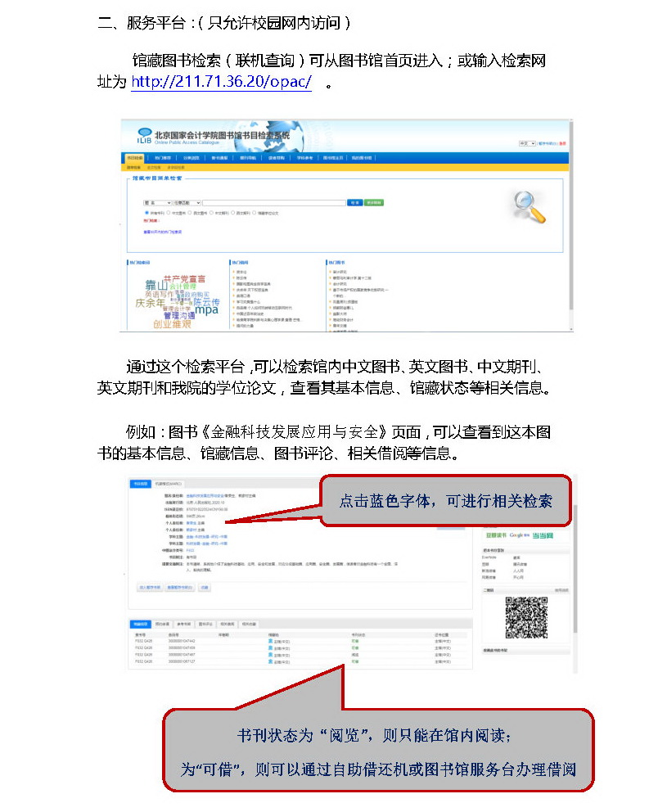The height and width of the screenshot is (812, 649).
Task: Click the 庆余年 tag cloud word
Action: coord(151,303)
